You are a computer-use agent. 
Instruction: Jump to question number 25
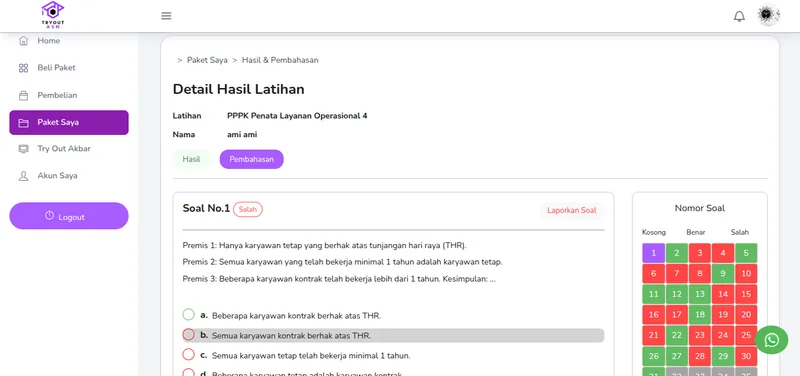(x=746, y=336)
